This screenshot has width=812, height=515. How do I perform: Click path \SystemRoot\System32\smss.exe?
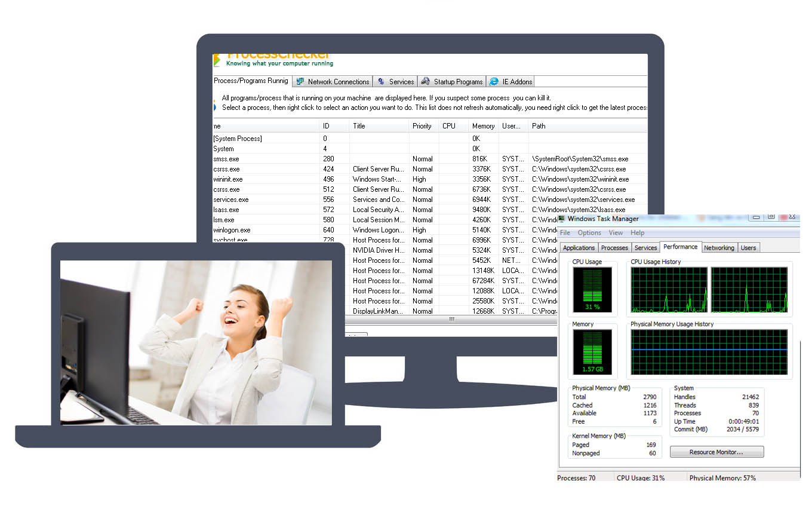(580, 159)
